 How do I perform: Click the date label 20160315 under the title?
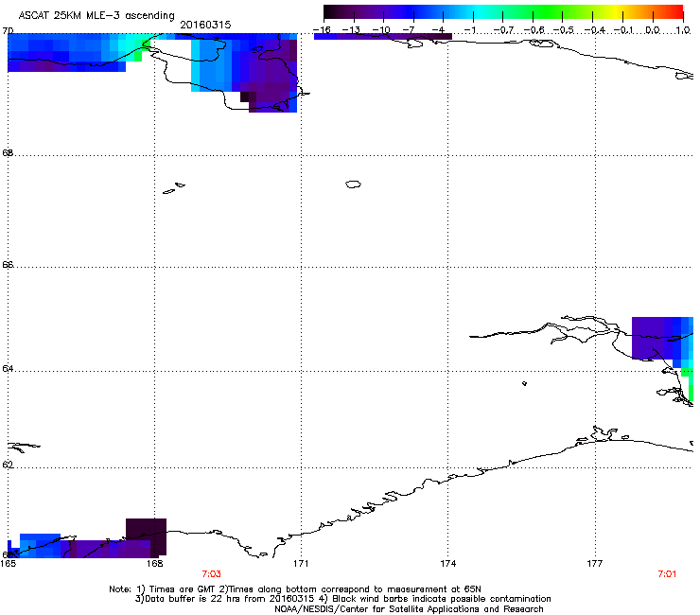[x=205, y=25]
